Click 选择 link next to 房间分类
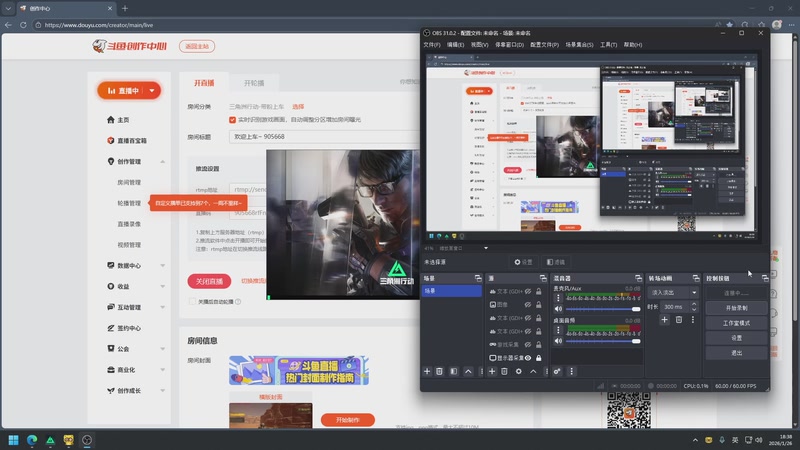 298,107
